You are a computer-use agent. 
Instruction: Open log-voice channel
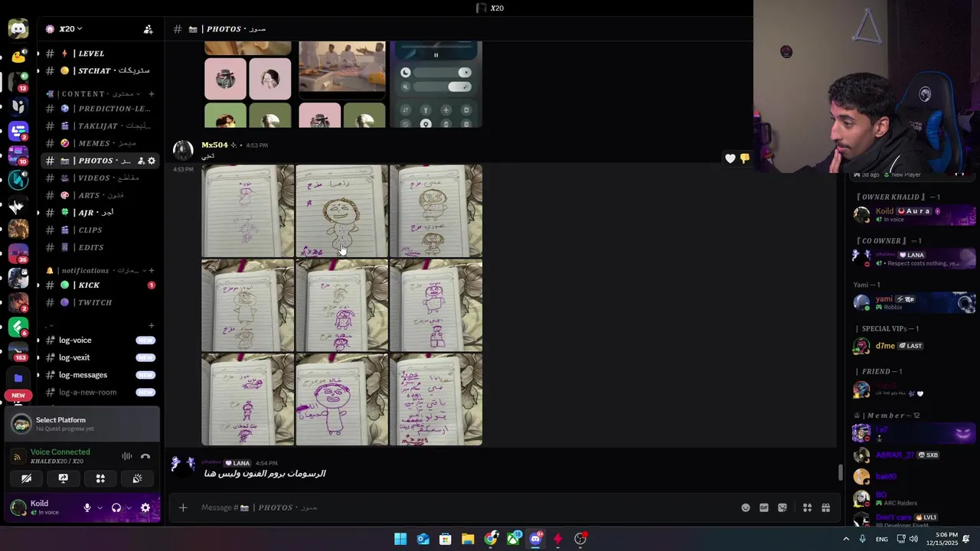tap(100, 340)
